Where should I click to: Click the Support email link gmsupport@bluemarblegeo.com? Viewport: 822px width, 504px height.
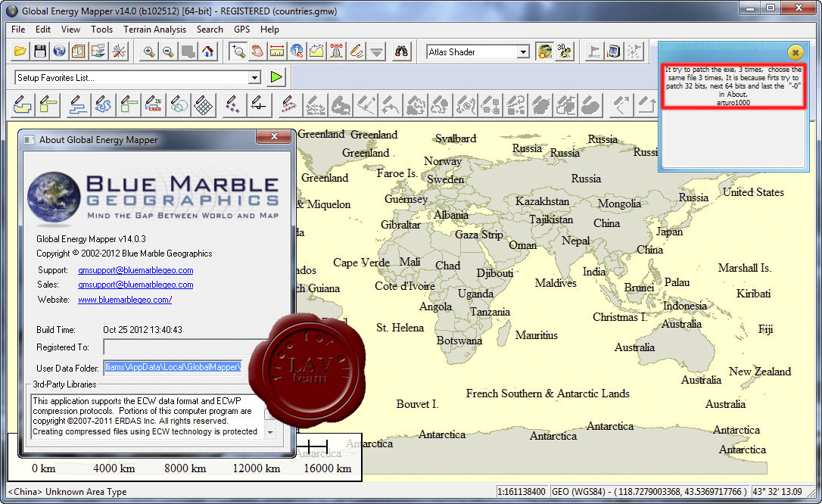click(x=135, y=270)
